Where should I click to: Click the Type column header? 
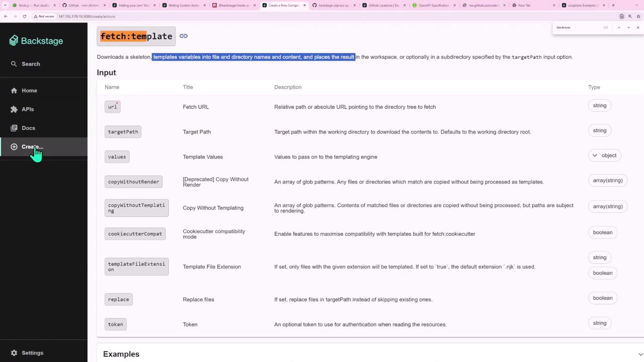pos(594,87)
